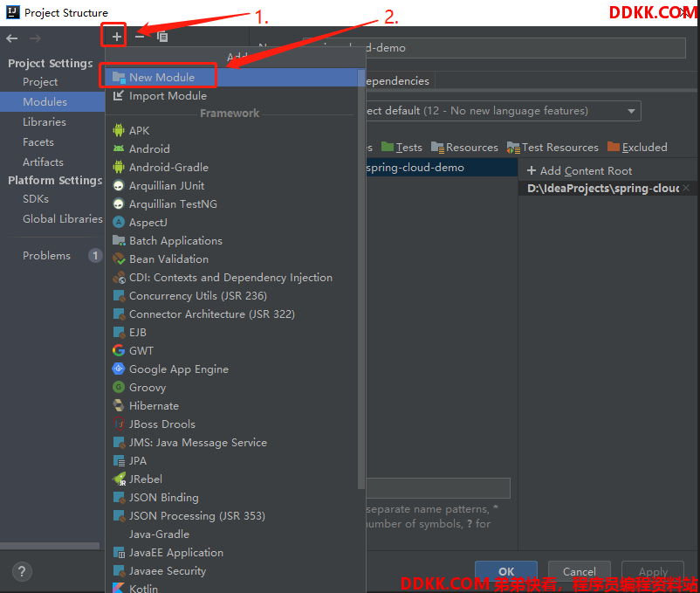Viewport: 700px width, 593px height.
Task: Select the JMS Java Message Service icon
Action: (119, 442)
